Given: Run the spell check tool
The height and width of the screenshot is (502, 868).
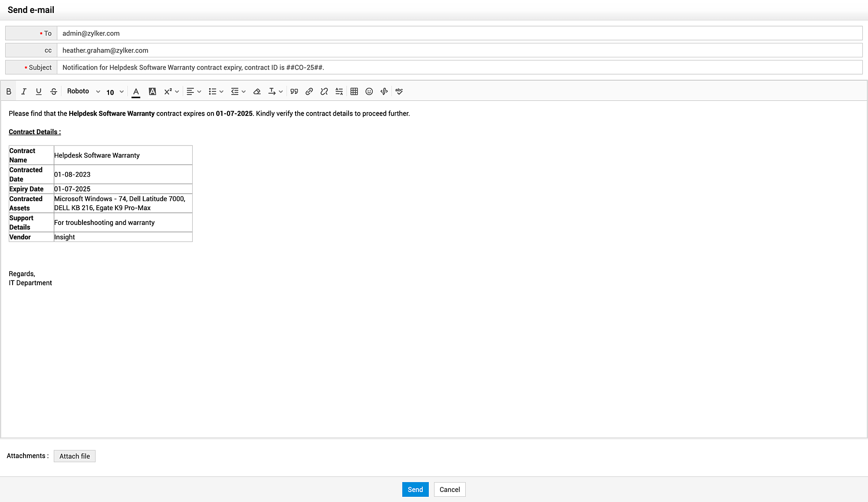Looking at the screenshot, I should pyautogui.click(x=399, y=92).
